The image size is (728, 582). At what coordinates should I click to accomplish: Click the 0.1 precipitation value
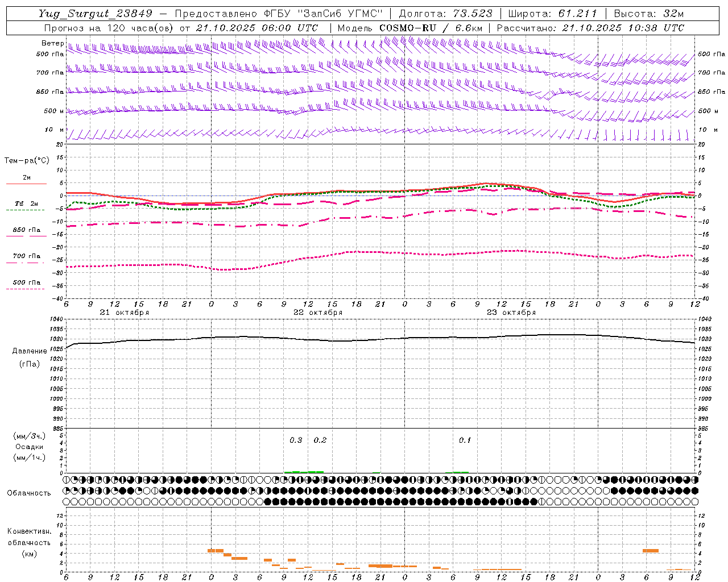point(465,440)
